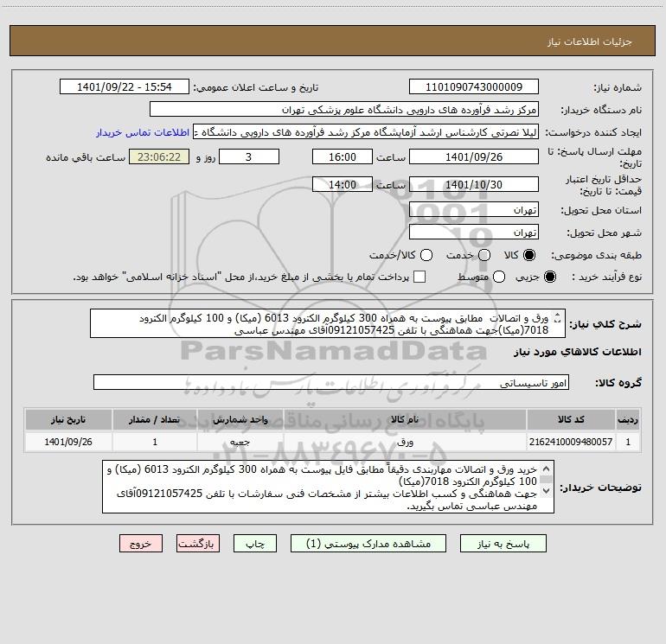
Task: Choose the متوسط purchase type radio
Action: (x=499, y=277)
